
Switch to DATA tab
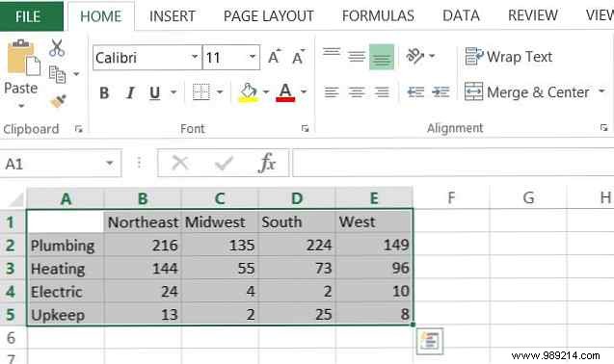(461, 16)
